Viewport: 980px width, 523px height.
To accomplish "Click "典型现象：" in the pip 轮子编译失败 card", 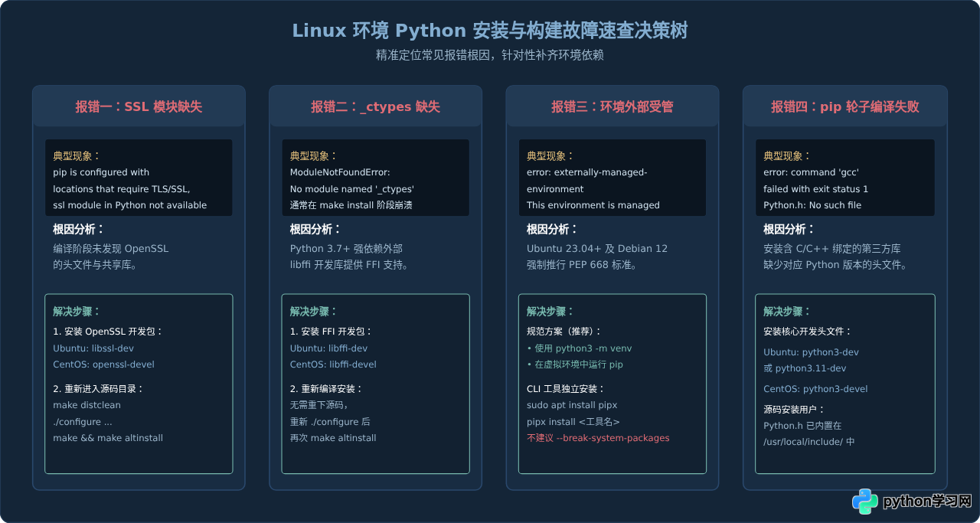I will click(787, 155).
